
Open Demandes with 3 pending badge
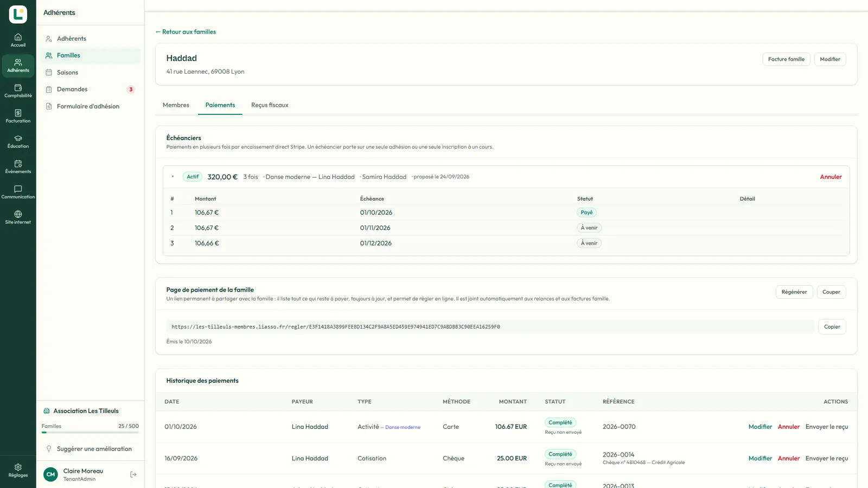tap(90, 89)
